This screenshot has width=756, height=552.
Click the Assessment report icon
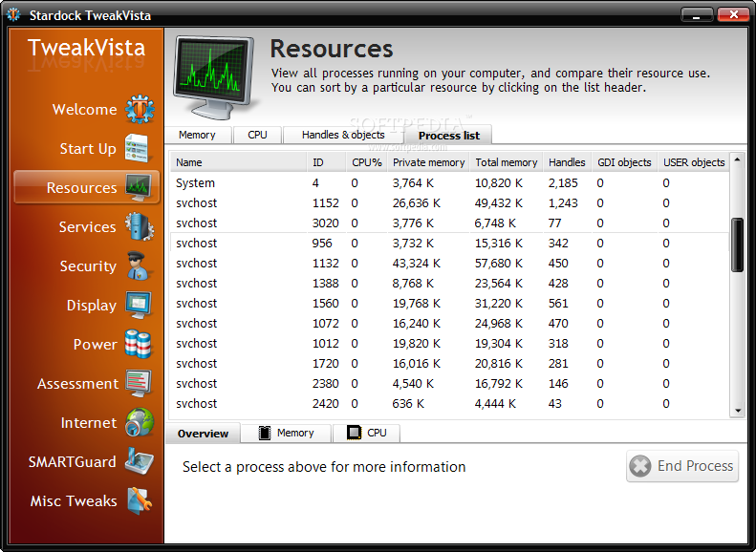point(139,383)
